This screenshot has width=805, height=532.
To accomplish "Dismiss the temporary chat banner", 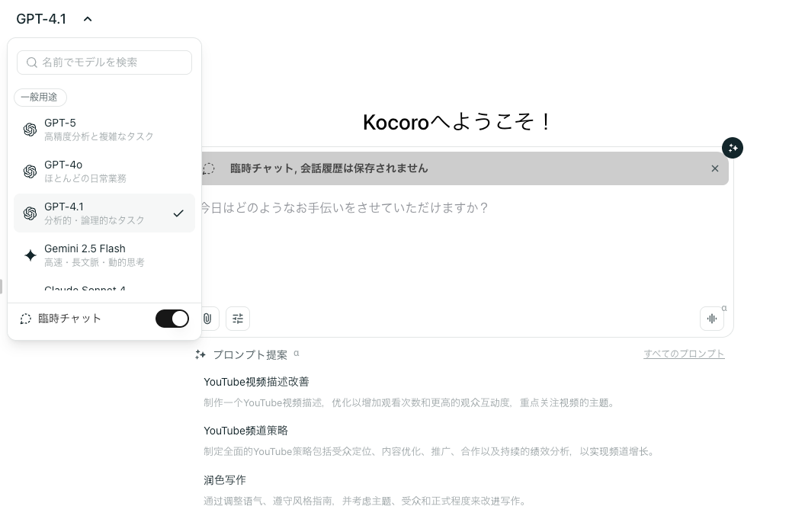I will point(714,168).
